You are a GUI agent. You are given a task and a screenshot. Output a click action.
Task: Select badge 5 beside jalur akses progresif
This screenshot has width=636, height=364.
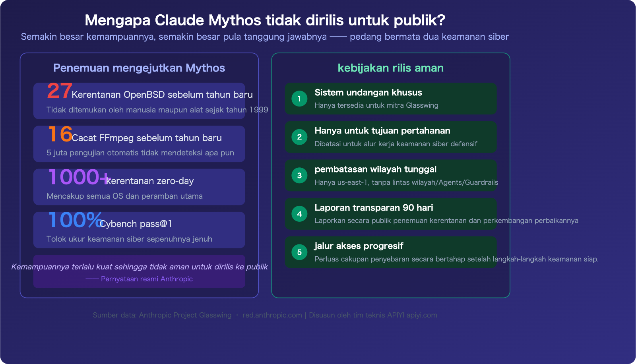[x=299, y=252]
